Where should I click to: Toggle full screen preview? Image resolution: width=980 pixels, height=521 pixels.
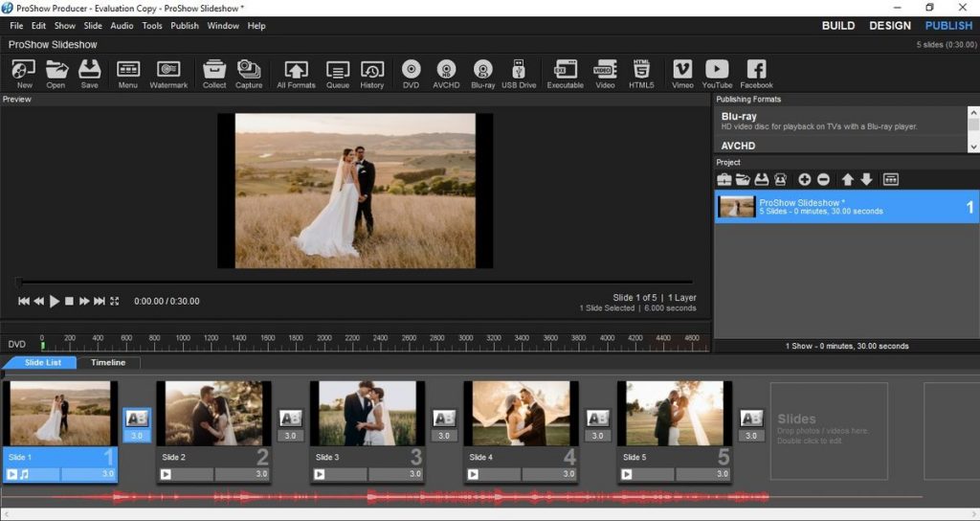click(x=115, y=301)
